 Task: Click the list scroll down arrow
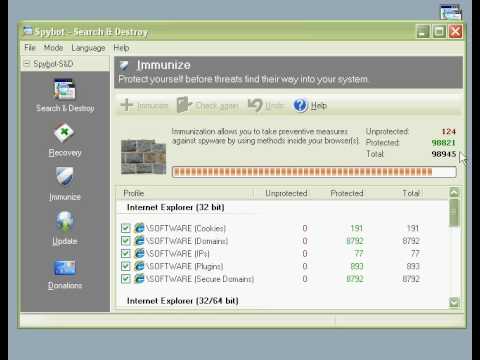[454, 302]
